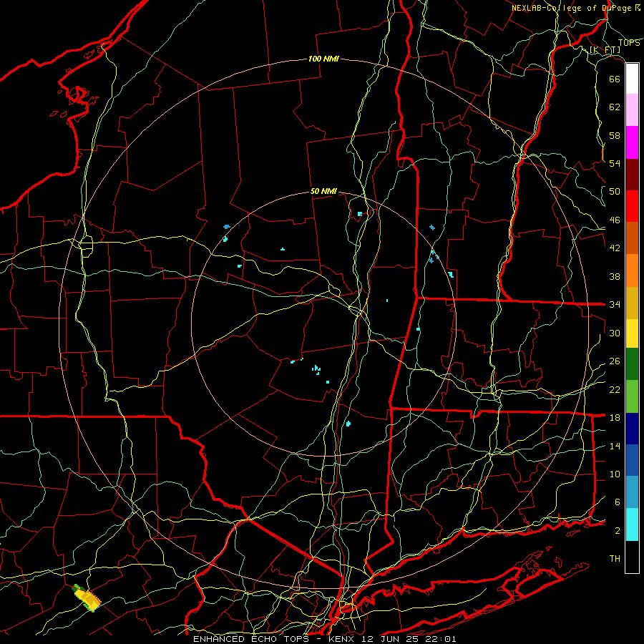Click the medium blue swatch between 10 and 14

coord(632,460)
